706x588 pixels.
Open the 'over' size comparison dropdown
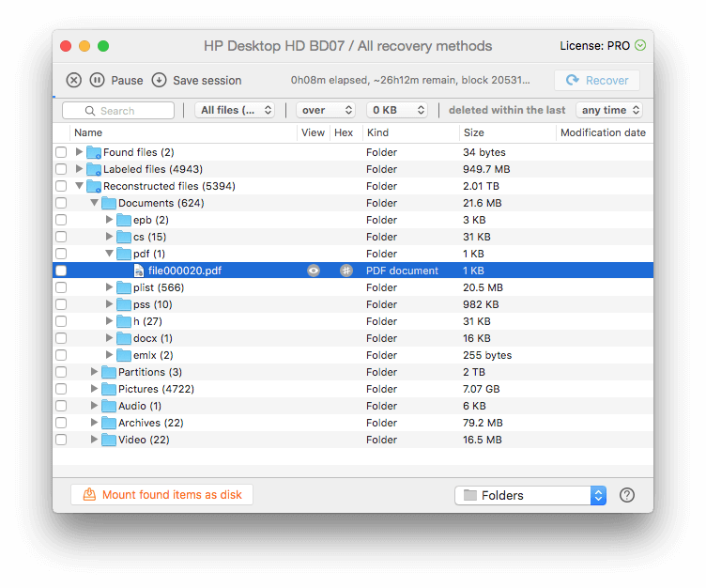326,111
